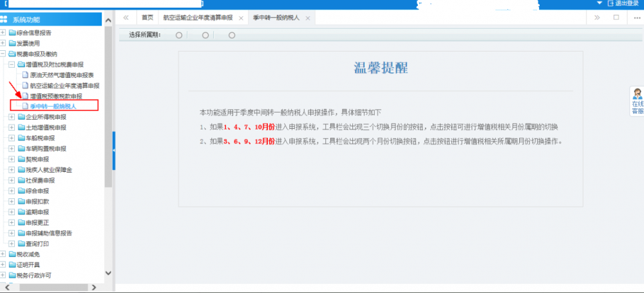Click the sidebar vertical scrollbar up arrow

pos(108,20)
